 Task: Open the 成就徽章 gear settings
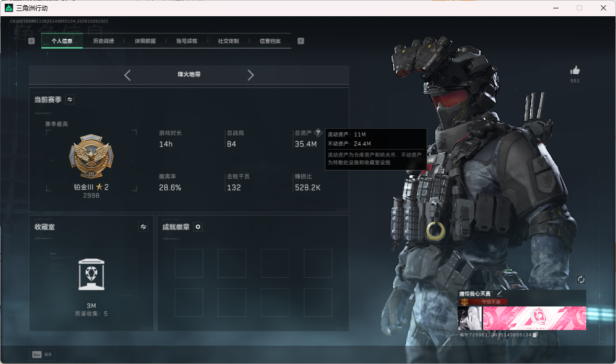tap(198, 227)
